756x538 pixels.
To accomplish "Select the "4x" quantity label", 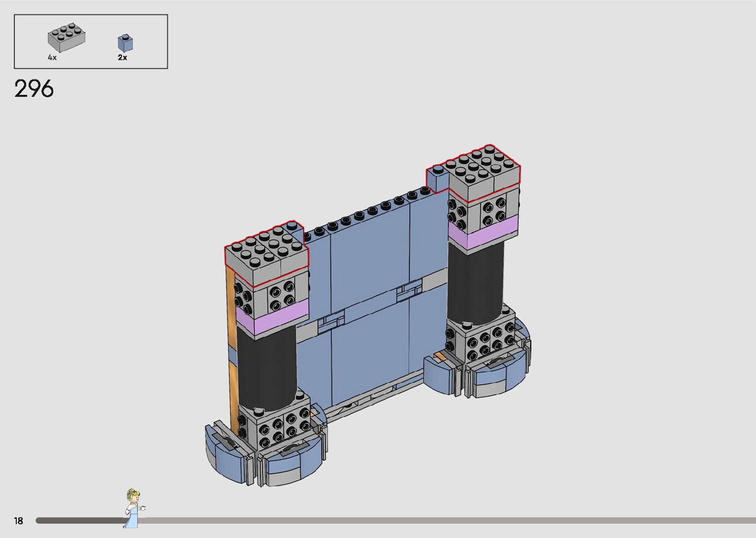I will pos(52,58).
